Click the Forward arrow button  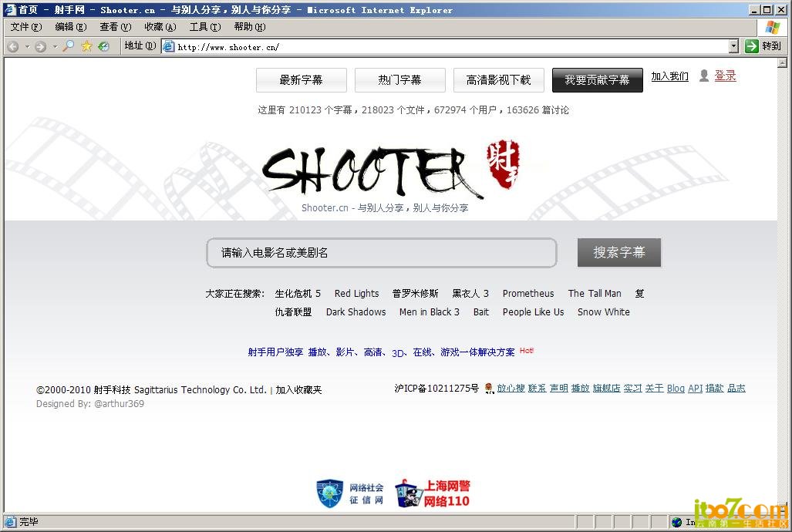click(x=40, y=46)
